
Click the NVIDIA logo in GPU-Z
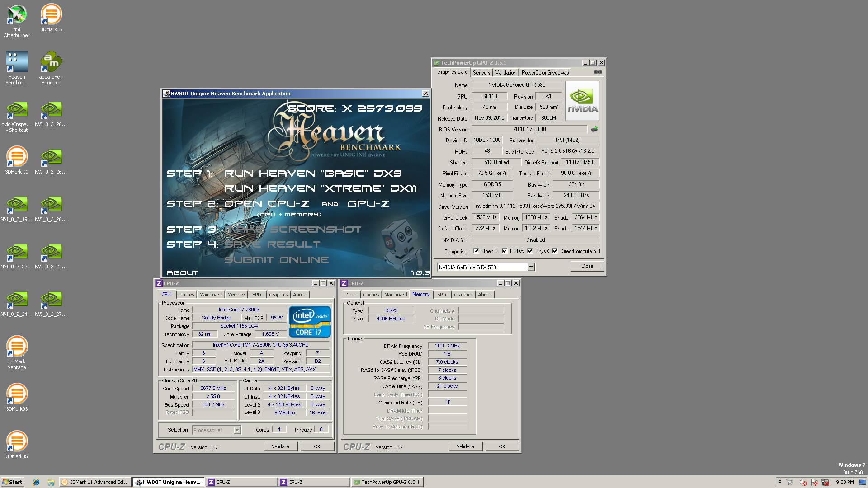coord(582,101)
